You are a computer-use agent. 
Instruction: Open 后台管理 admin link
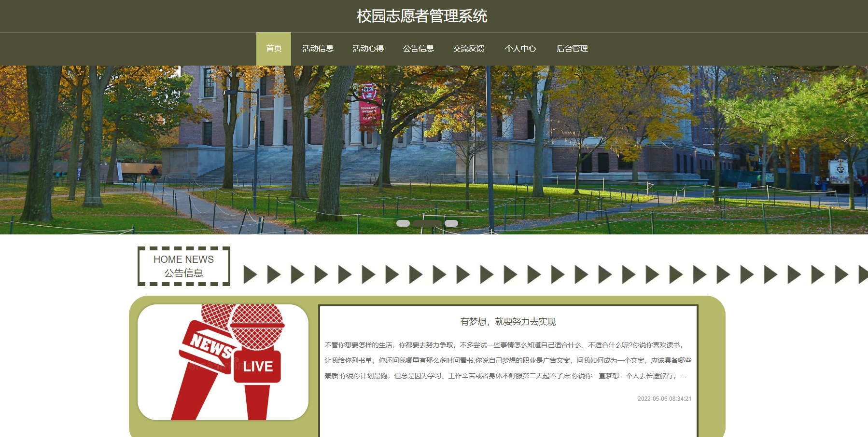(572, 49)
